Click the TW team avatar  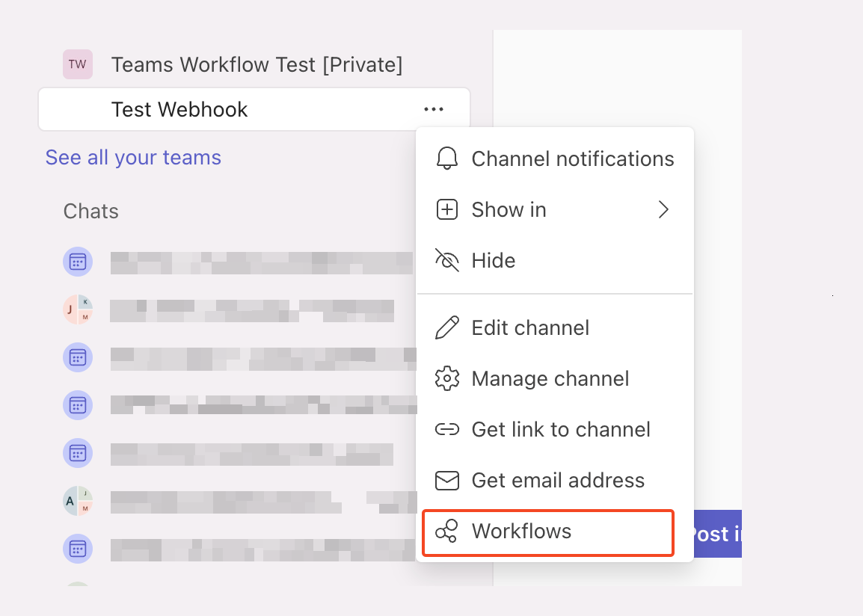tap(78, 64)
